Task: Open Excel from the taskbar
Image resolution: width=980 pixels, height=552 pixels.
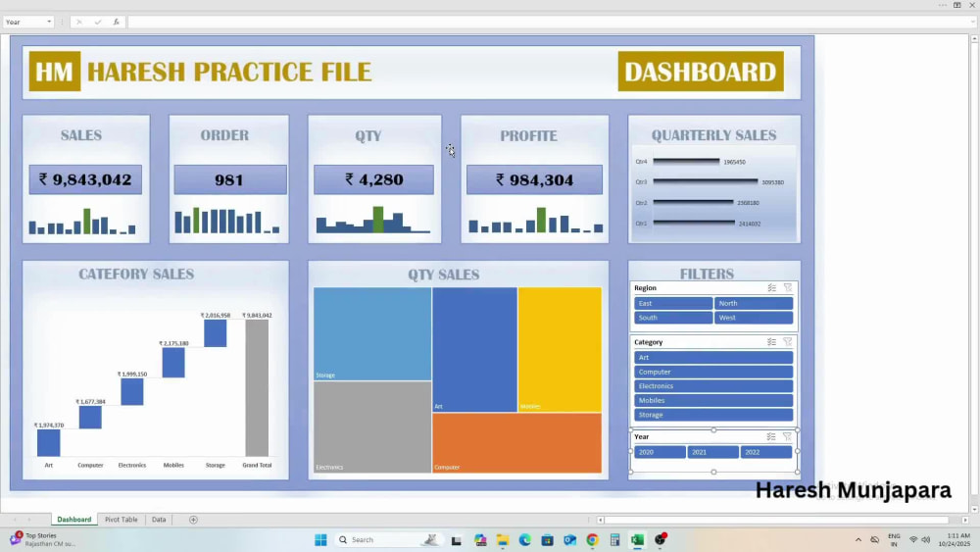Action: 638,540
